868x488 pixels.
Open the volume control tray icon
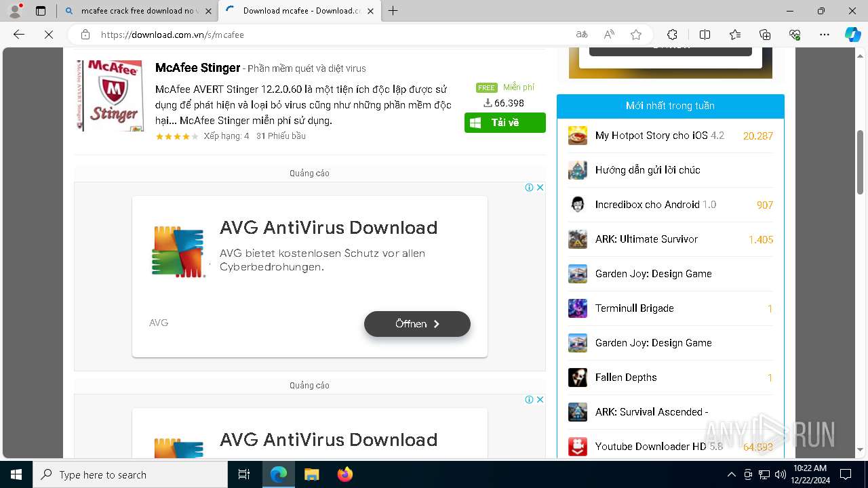click(780, 474)
